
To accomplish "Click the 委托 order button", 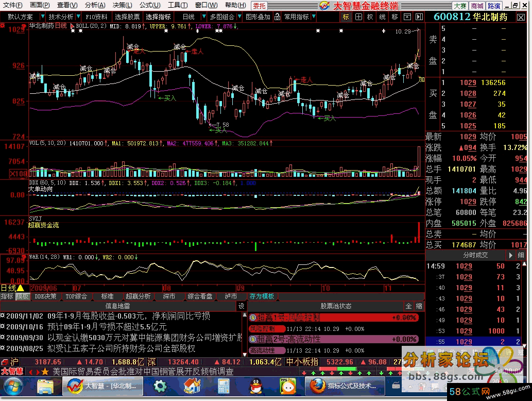I will click(259, 6).
